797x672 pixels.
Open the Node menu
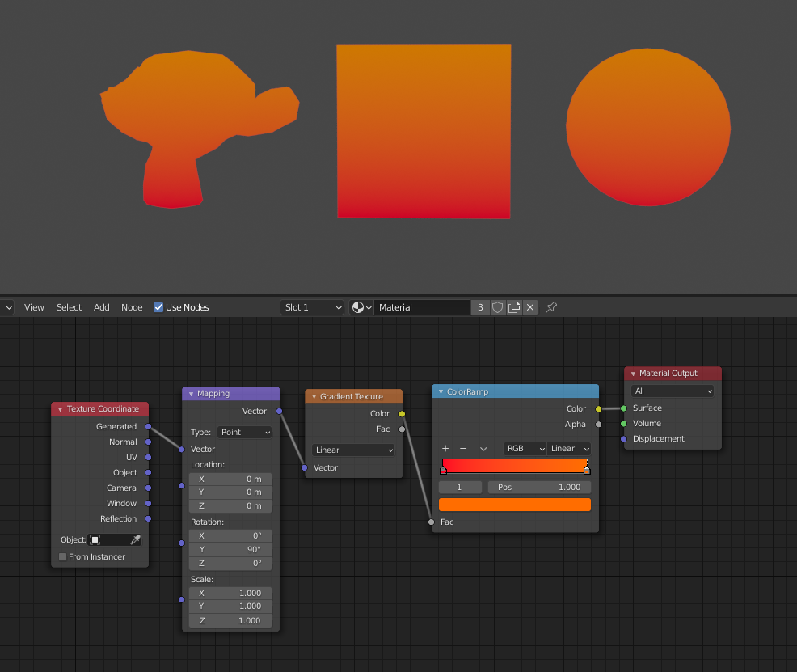click(132, 307)
